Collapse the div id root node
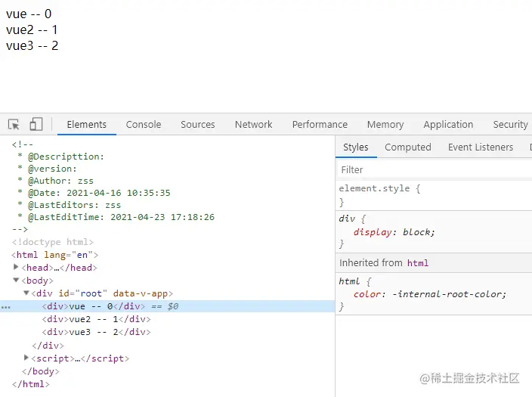 tap(26, 293)
